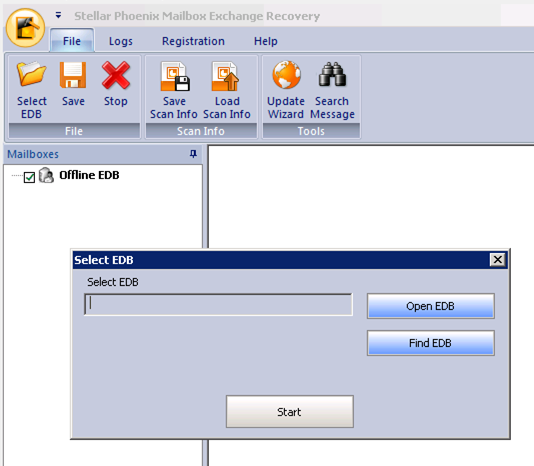Click the Select EDB folder icon
Screen dimensions: 534x466
pos(31,74)
